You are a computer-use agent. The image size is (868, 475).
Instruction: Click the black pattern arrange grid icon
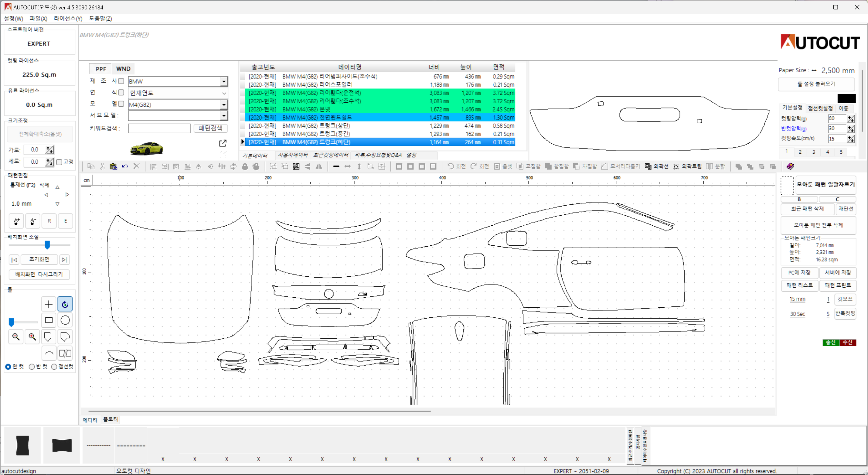tap(296, 166)
